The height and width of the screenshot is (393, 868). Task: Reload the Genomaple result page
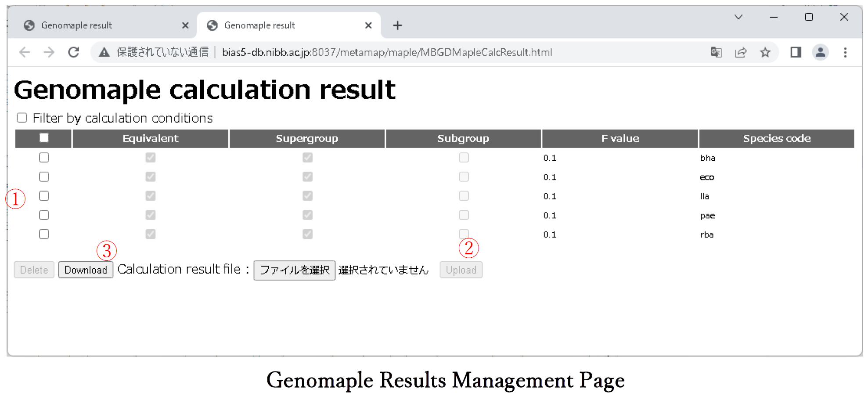point(74,53)
